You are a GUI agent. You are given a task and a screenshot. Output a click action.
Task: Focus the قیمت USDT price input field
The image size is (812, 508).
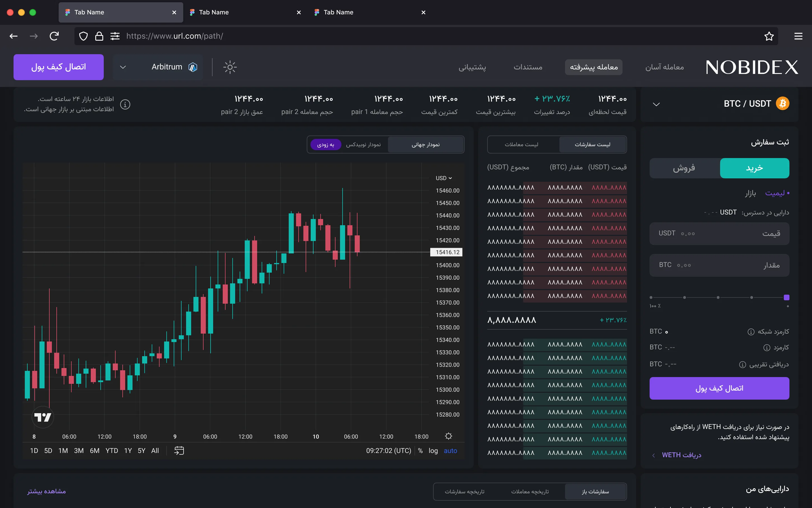[x=720, y=233]
